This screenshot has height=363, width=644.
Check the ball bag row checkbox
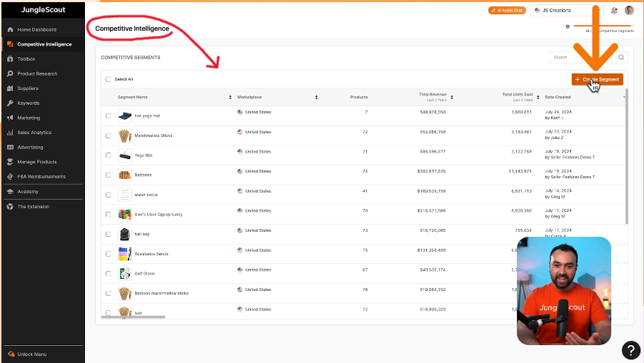click(x=109, y=234)
